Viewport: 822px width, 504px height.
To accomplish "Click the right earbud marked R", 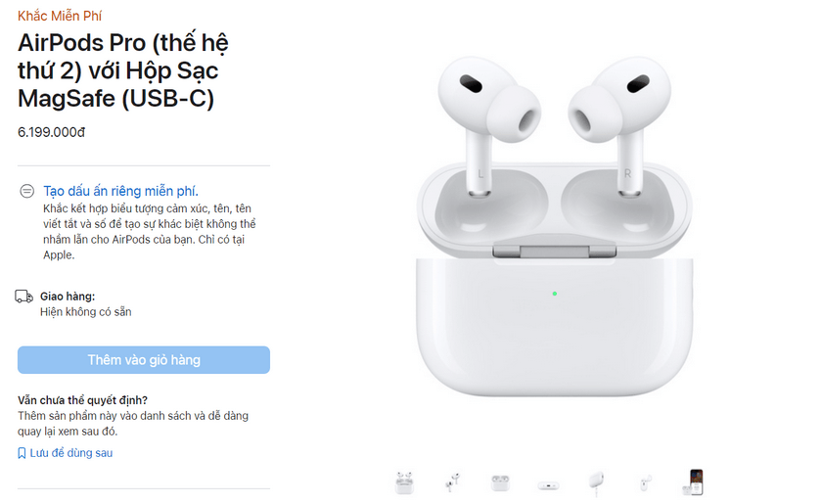I will tap(619, 126).
